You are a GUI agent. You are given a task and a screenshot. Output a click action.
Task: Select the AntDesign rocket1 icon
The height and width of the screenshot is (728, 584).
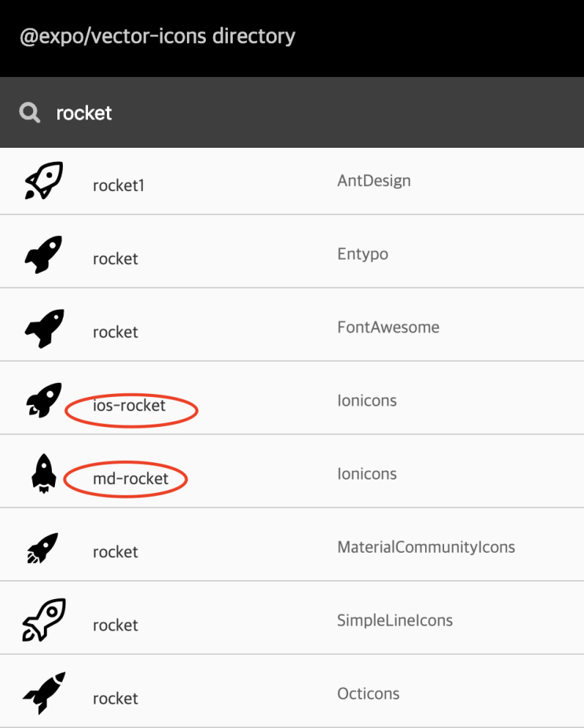point(45,180)
